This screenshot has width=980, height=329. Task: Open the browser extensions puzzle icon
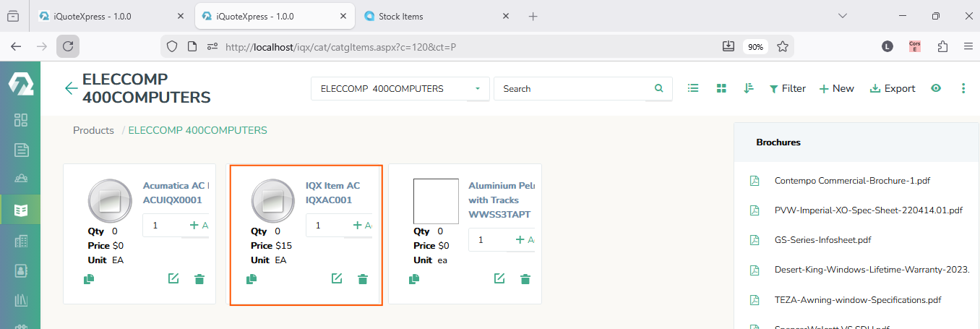click(x=942, y=46)
